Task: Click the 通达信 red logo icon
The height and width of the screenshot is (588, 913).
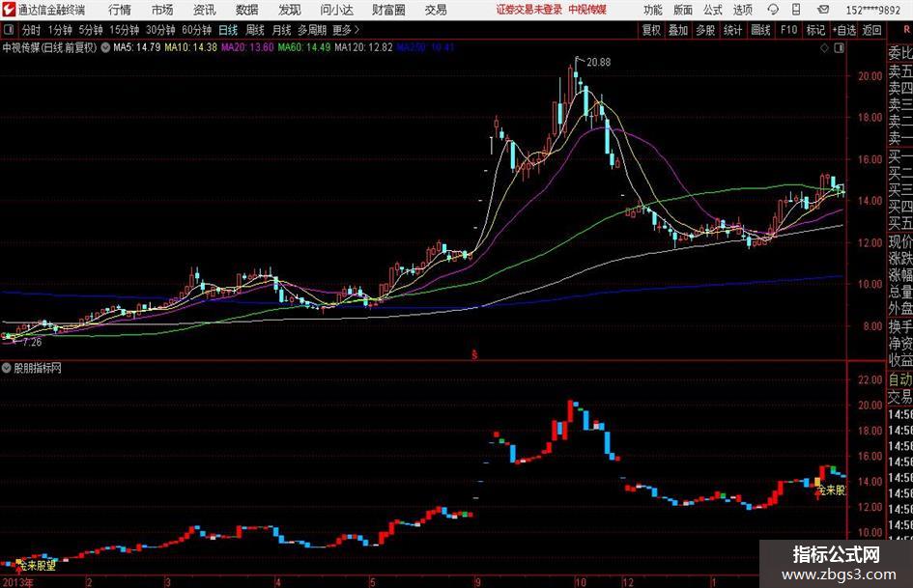Action: pyautogui.click(x=10, y=10)
